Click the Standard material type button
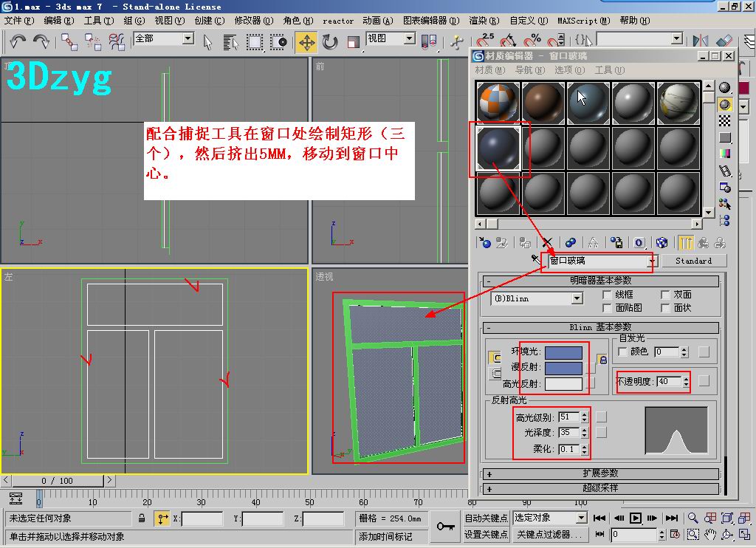 694,261
